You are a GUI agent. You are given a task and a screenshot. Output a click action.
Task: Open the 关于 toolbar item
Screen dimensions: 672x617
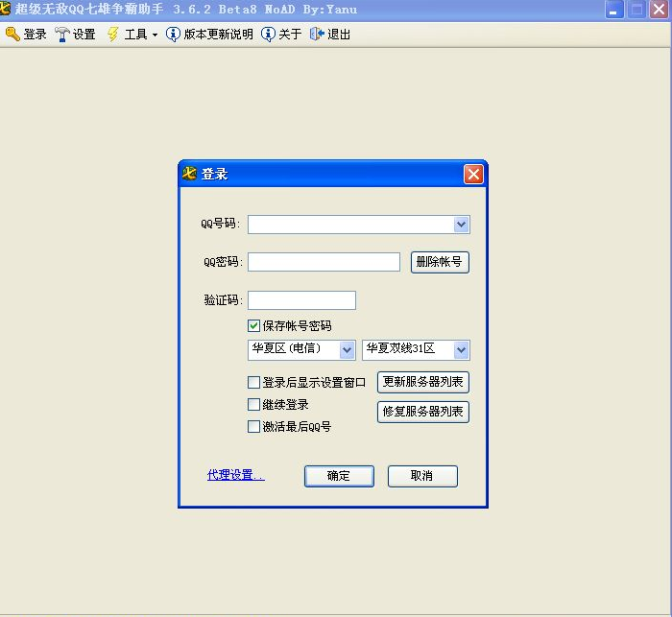281,35
